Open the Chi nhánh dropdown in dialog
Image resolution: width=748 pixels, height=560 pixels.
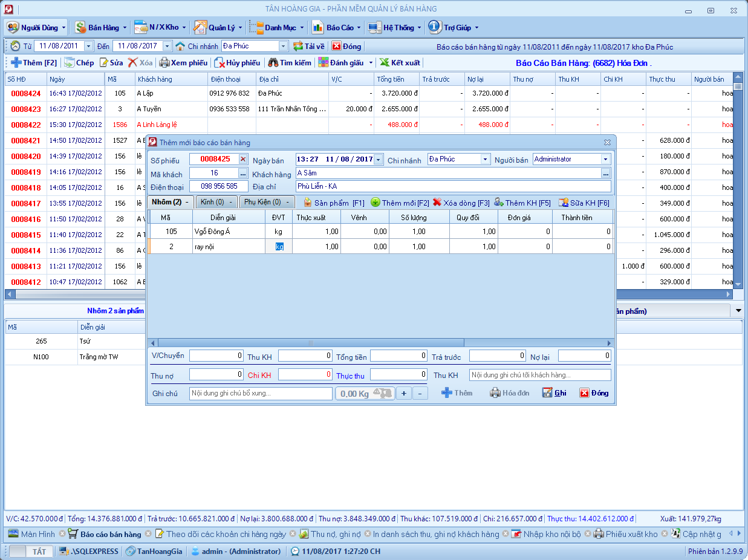[x=485, y=159]
